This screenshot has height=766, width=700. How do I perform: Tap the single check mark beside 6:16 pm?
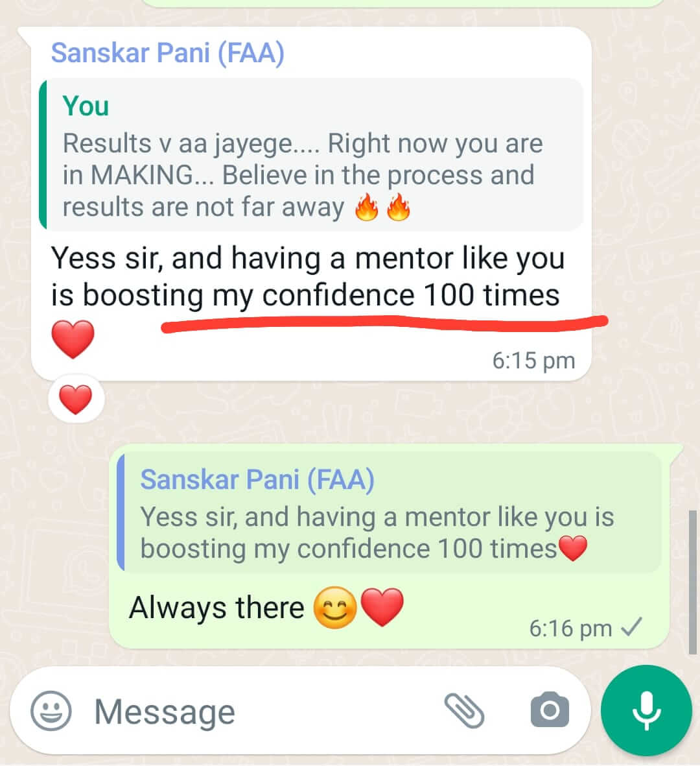[632, 627]
